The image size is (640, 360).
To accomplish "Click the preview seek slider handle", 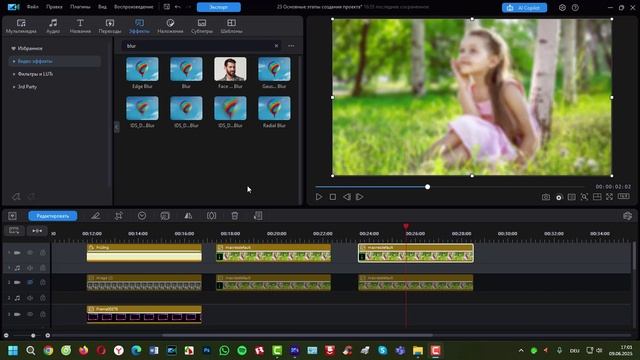I will pyautogui.click(x=427, y=187).
